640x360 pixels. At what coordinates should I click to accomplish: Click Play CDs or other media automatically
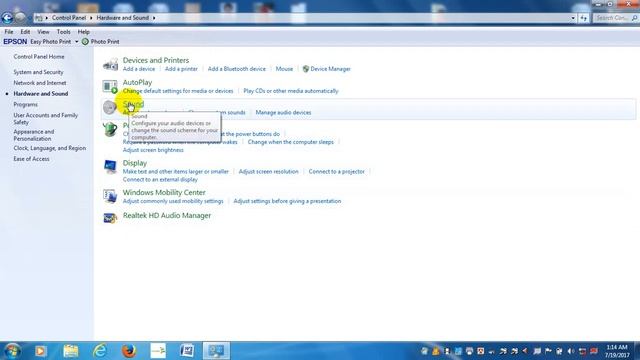point(291,91)
